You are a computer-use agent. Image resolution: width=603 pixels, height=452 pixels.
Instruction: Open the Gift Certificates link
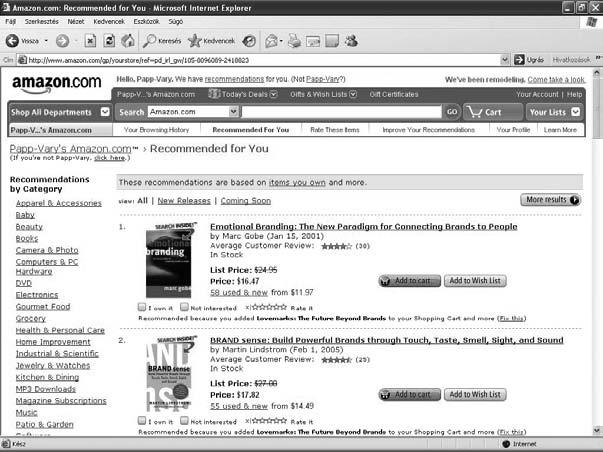(393, 94)
